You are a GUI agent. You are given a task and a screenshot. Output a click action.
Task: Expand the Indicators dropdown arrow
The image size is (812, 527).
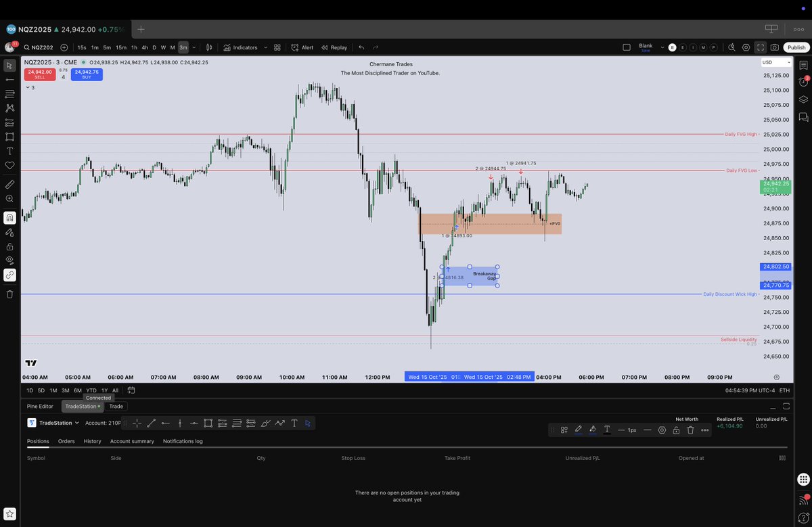265,47
